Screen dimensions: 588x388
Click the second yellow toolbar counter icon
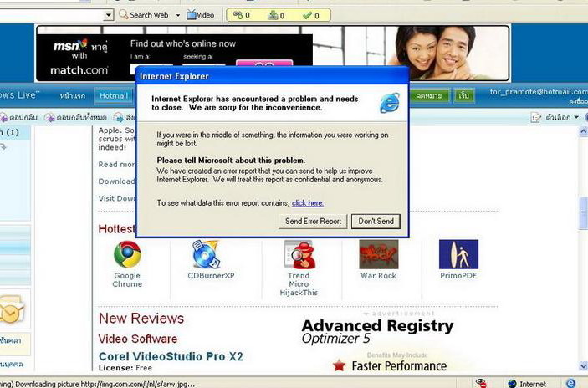coord(273,15)
